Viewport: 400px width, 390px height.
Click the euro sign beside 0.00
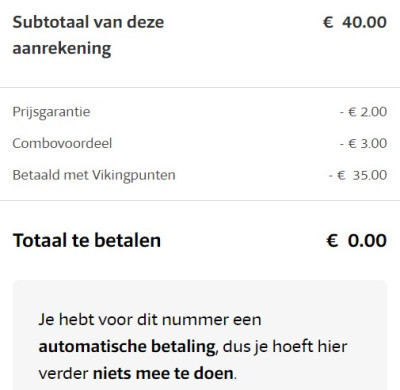[332, 240]
